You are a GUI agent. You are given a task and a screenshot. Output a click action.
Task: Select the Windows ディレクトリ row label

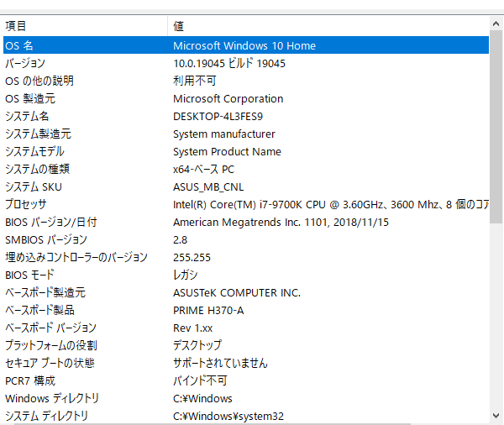pos(52,399)
